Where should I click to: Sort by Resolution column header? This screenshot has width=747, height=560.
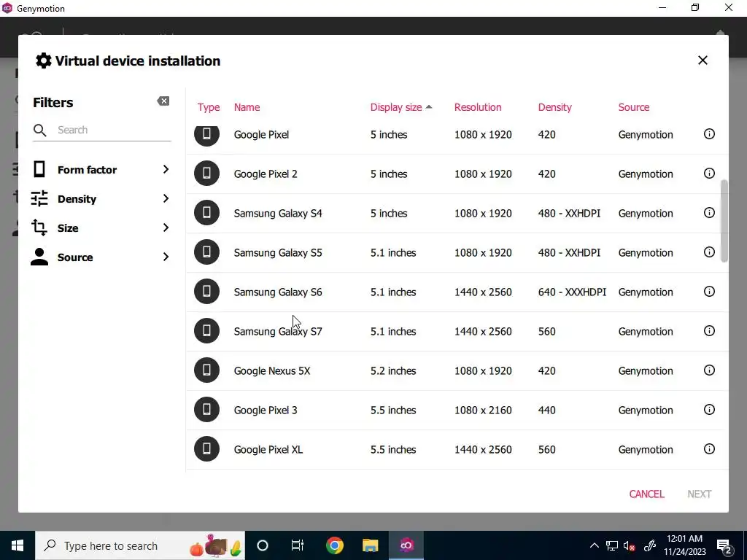[x=478, y=107]
